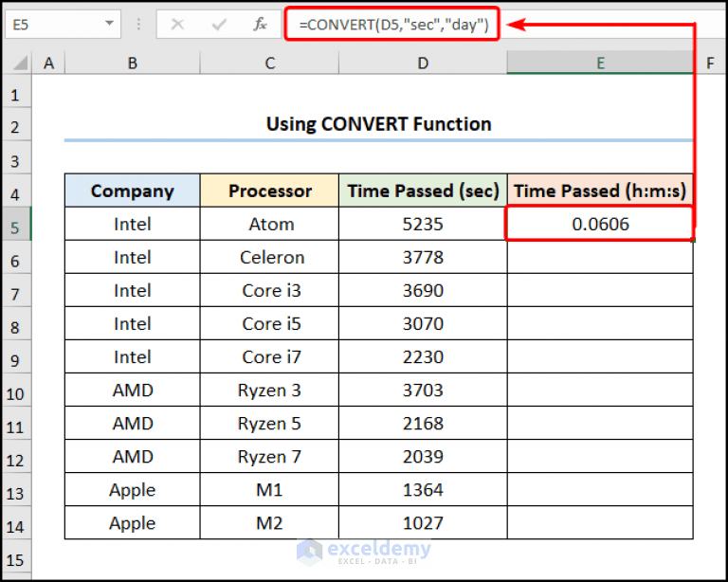
Task: Select column E header
Action: point(600,63)
